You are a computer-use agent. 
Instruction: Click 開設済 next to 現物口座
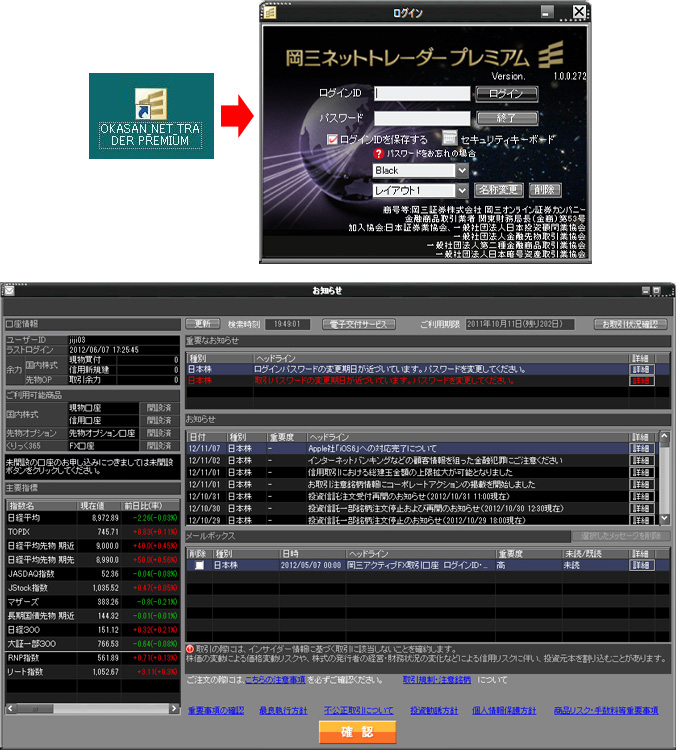159,408
